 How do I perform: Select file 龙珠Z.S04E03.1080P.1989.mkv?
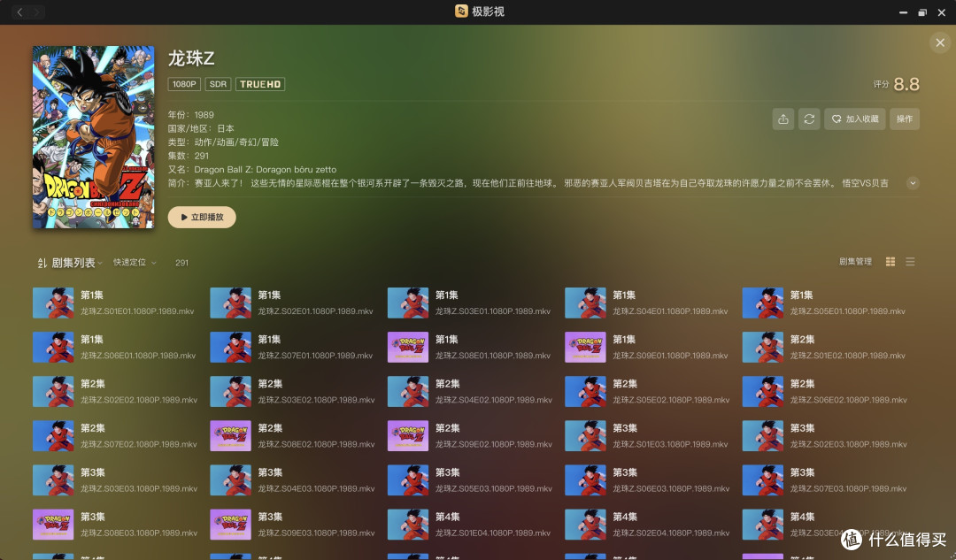click(316, 488)
